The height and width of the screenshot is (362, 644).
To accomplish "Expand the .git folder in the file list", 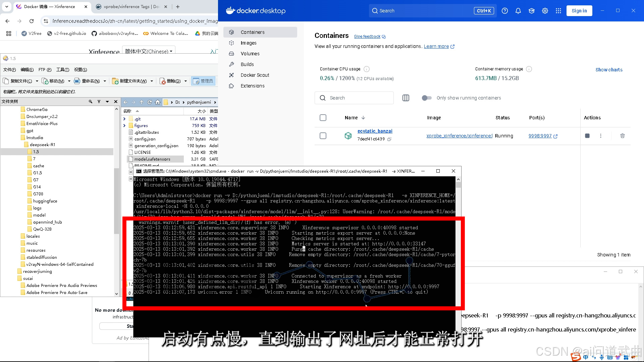I will 124,119.
